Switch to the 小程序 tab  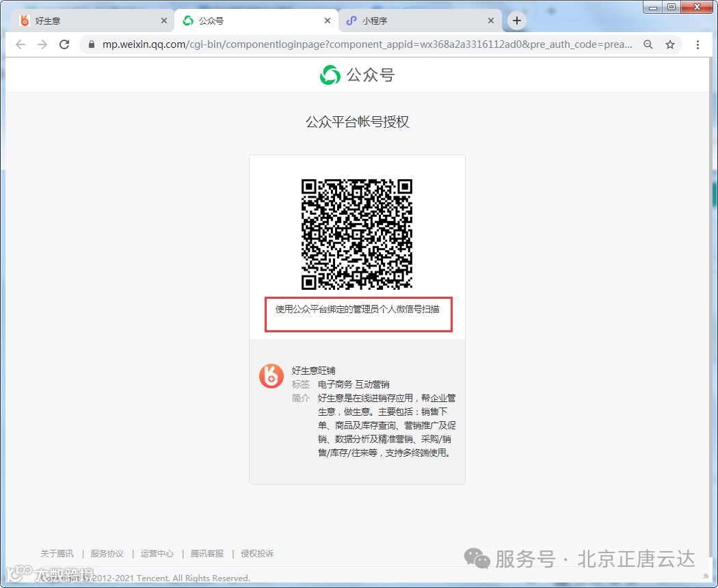click(420, 21)
